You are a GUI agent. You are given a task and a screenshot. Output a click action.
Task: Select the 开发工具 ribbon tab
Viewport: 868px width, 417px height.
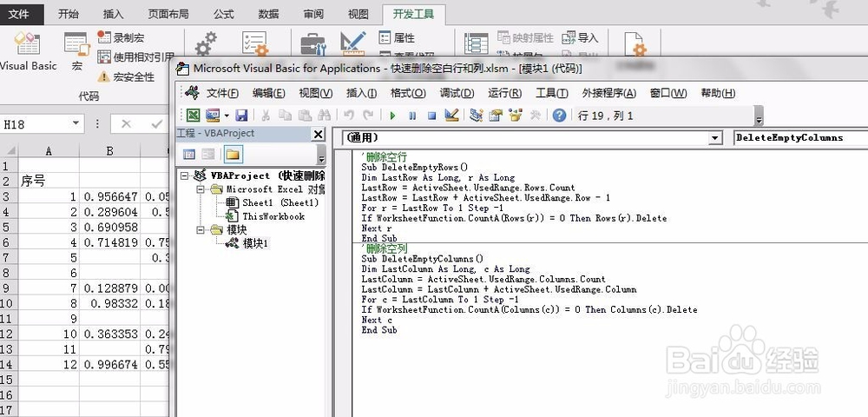[x=413, y=15]
